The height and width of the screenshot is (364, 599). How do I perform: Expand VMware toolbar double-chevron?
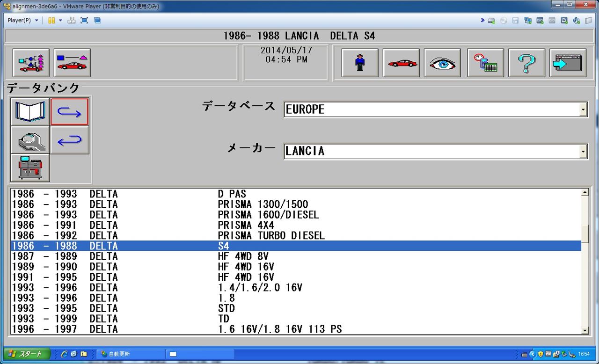482,21
